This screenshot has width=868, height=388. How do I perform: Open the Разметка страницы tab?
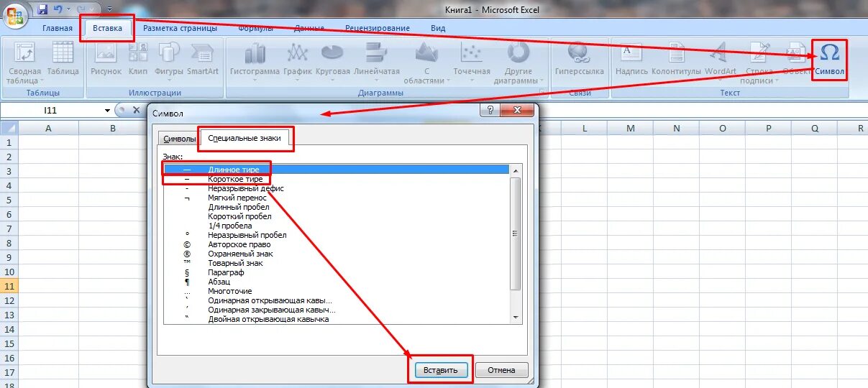click(180, 29)
